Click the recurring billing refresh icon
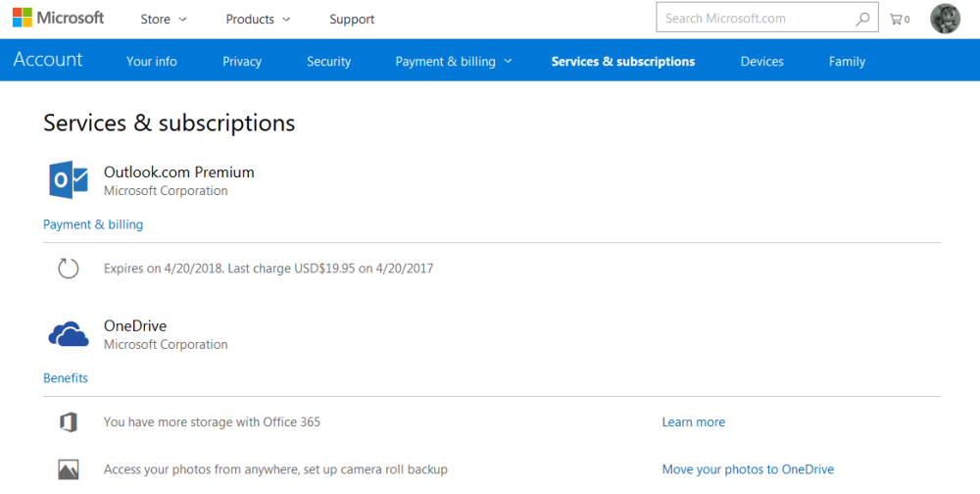 coord(69,269)
